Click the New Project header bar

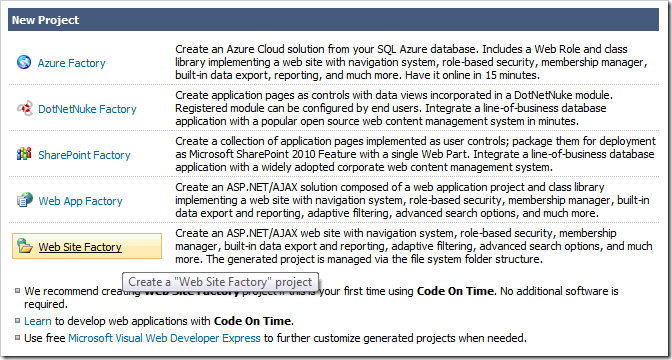click(333, 20)
